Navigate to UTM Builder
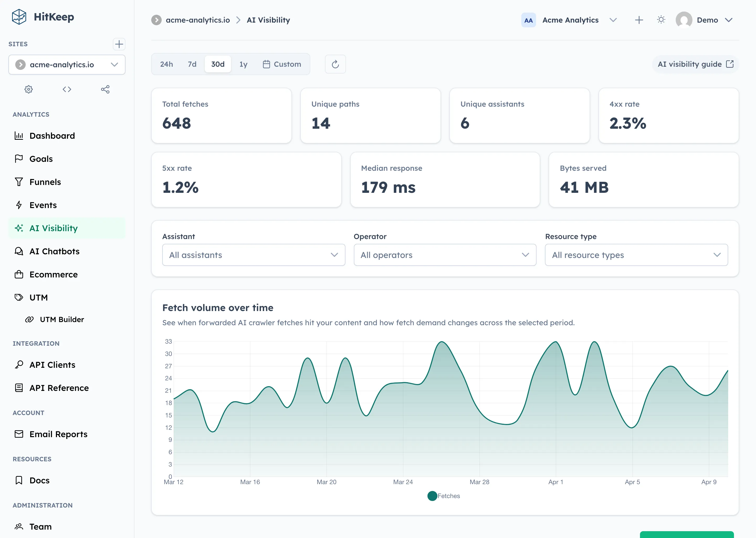The image size is (756, 538). (62, 319)
